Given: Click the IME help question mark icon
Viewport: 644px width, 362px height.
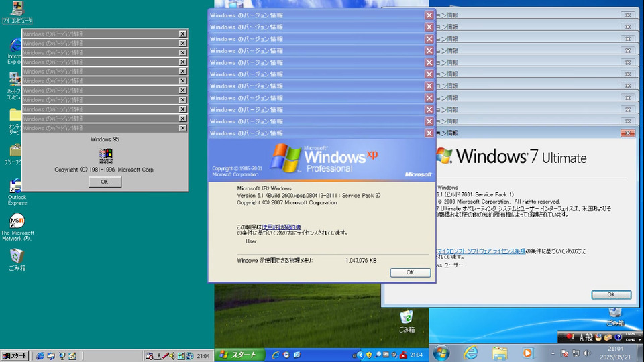Looking at the screenshot, I should click(x=618, y=337).
